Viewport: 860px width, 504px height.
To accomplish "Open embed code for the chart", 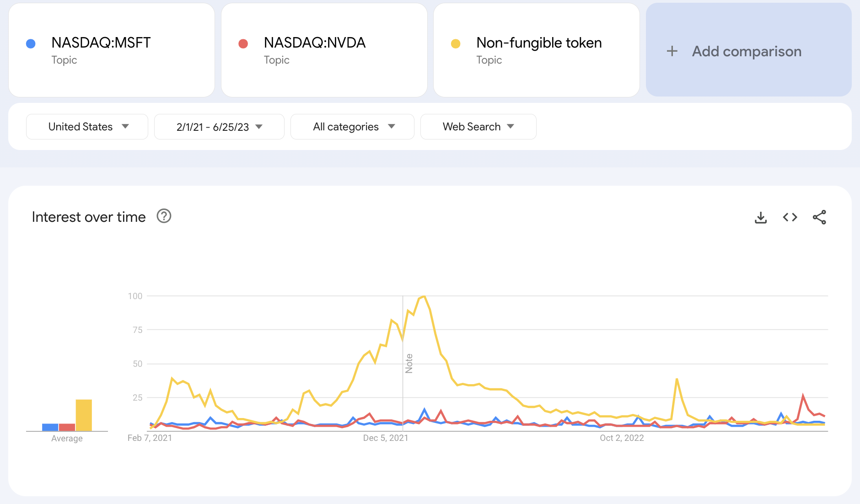I will (790, 217).
